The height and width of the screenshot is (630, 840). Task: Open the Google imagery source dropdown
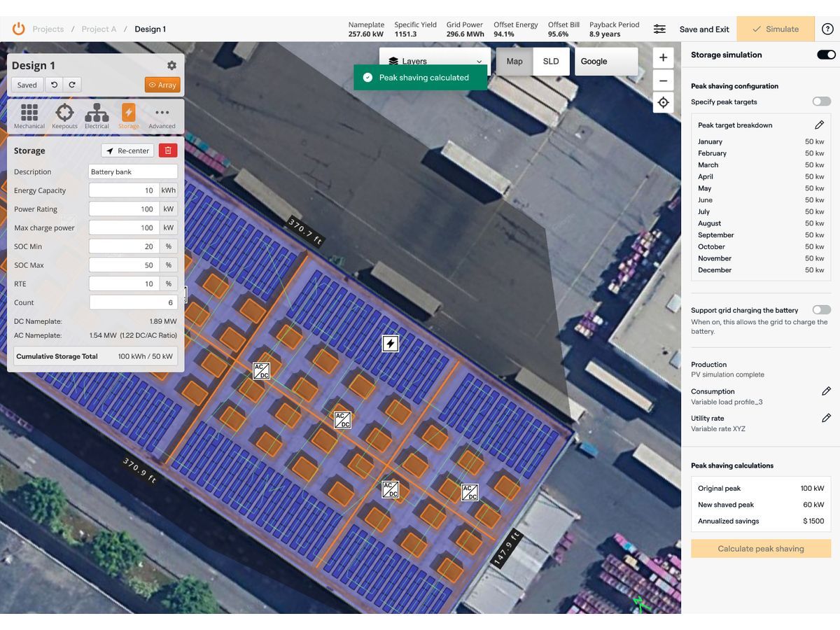coord(606,61)
